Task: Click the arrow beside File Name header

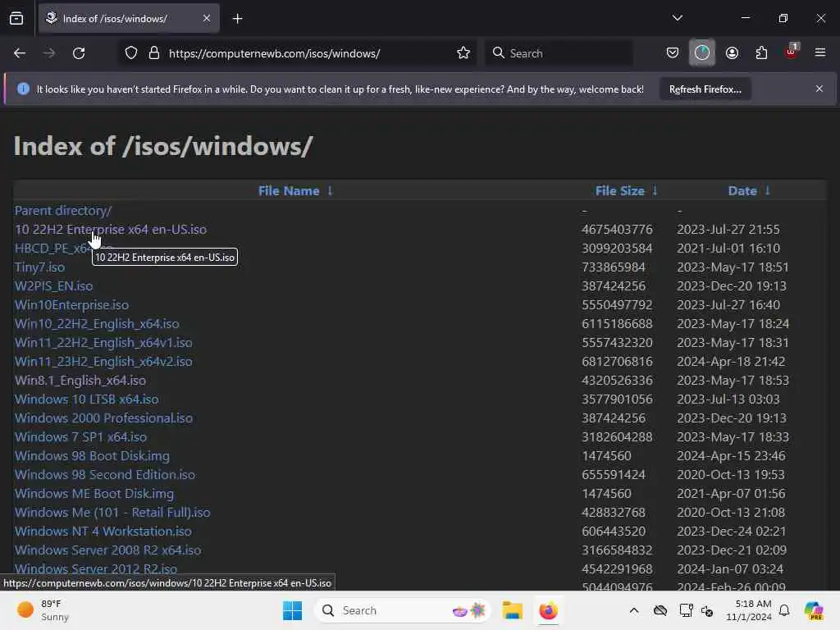Action: [x=330, y=190]
